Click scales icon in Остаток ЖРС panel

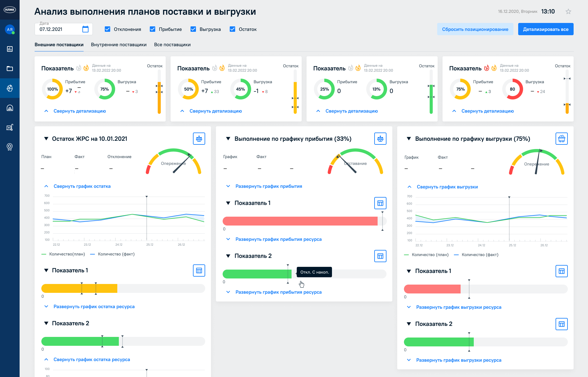pyautogui.click(x=199, y=139)
